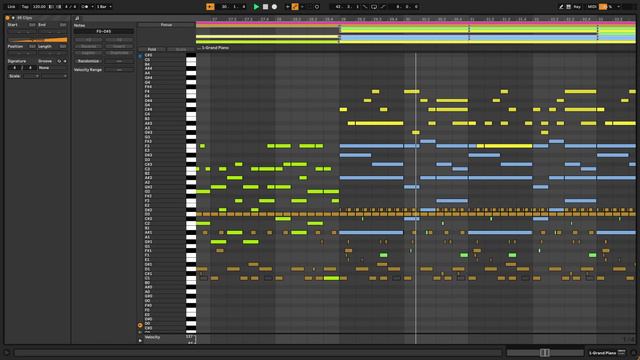Open the scale root note dropdown

point(31,76)
